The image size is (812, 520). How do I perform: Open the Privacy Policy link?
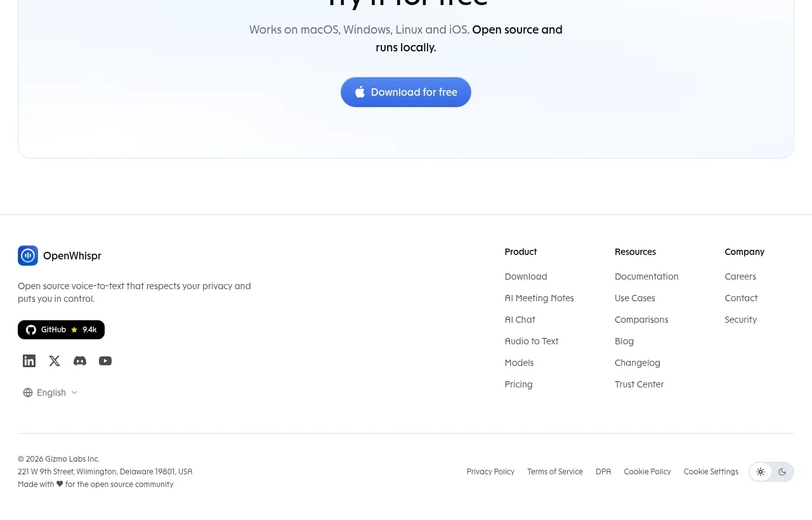coord(490,472)
